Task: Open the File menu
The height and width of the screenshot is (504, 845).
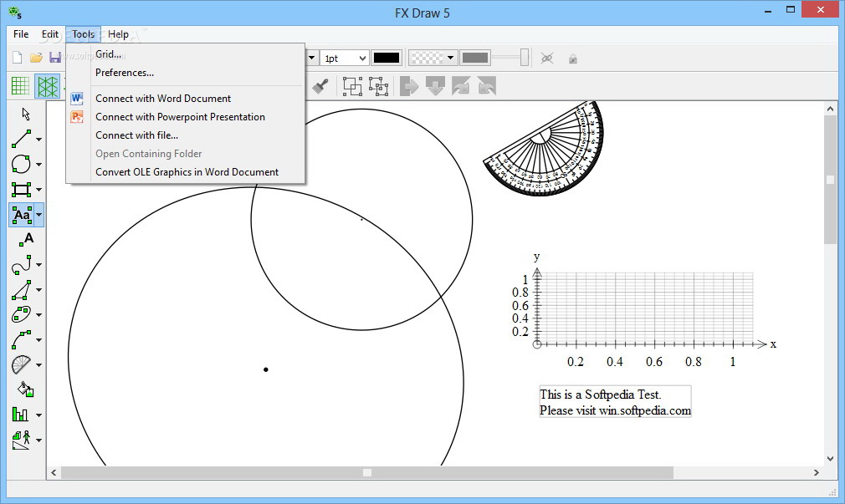Action: click(21, 34)
